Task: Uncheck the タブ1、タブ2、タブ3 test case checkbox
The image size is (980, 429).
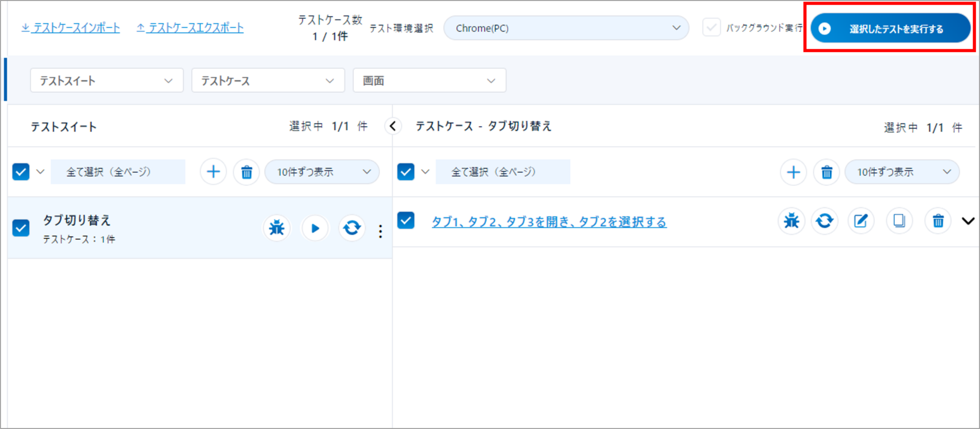Action: click(406, 221)
